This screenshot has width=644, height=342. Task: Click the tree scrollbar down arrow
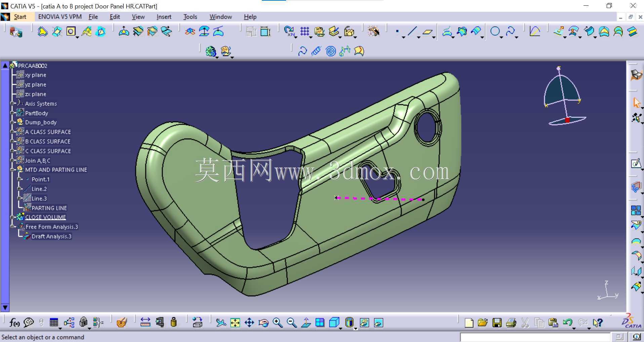pyautogui.click(x=5, y=307)
